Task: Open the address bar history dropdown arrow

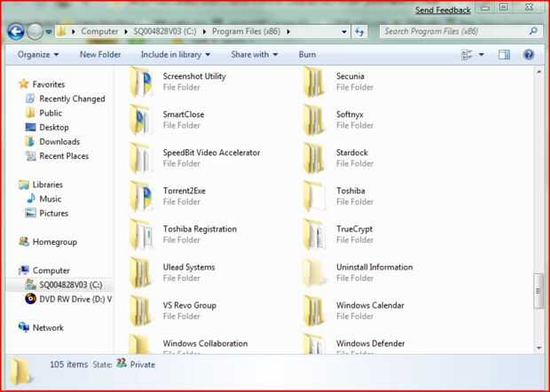Action: click(344, 32)
